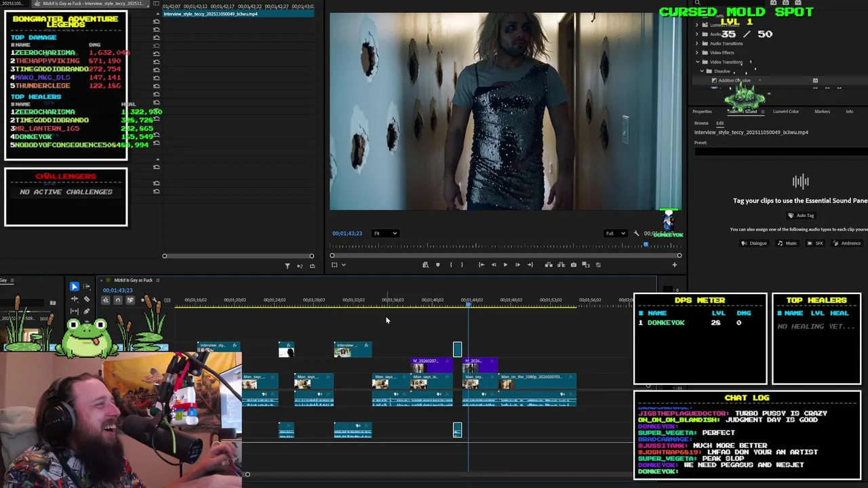Select the Additive Dissolve effect
This screenshot has width=868, height=488.
tap(734, 81)
